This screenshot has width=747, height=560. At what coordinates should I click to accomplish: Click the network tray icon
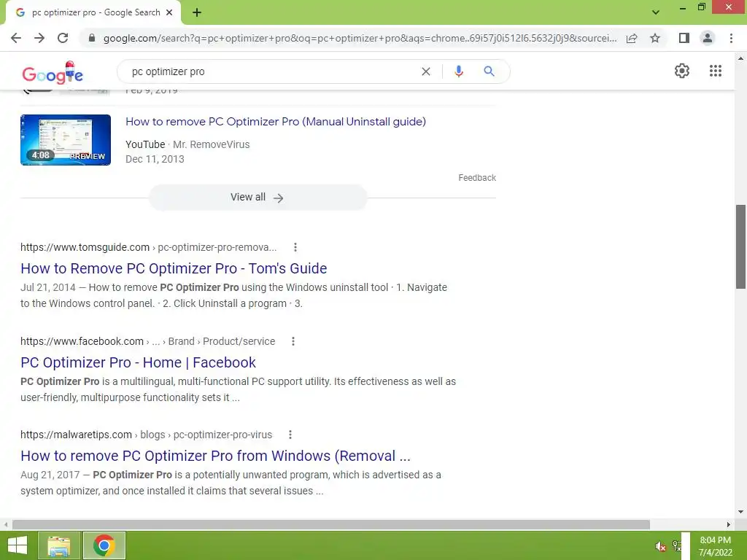677,545
